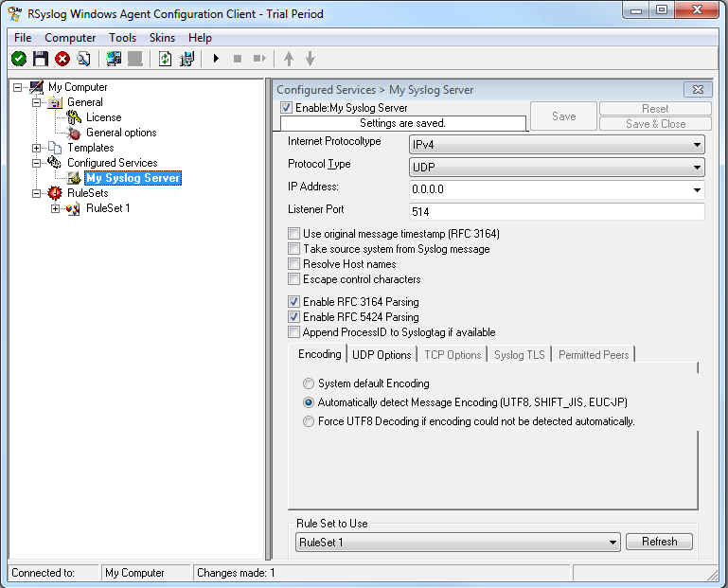The width and height of the screenshot is (728, 588).
Task: Click the General folder icon
Action: 55,102
